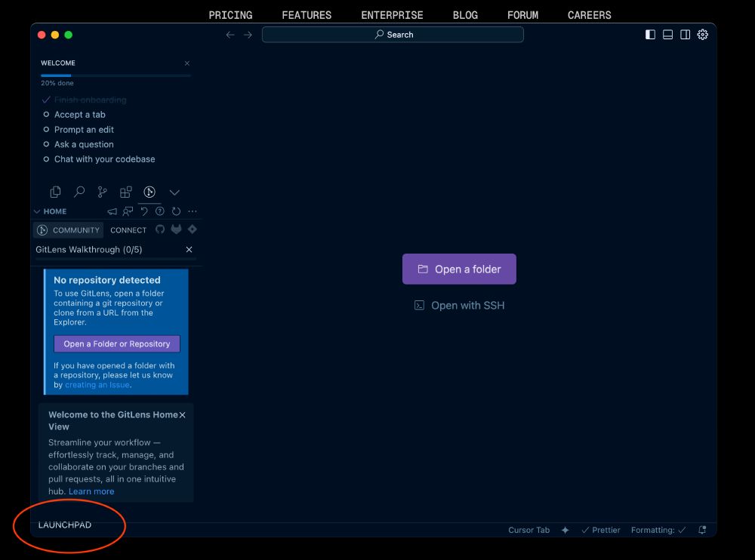Click the COMMUNITY badge button

click(69, 230)
